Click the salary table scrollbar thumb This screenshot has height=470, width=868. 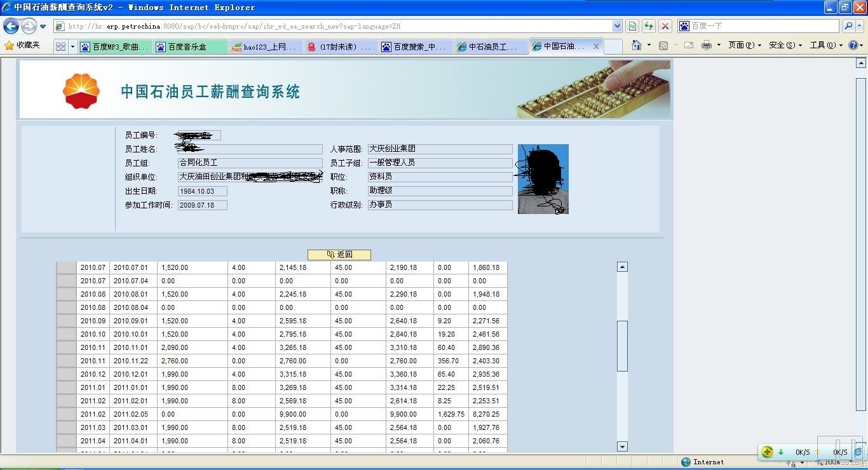tap(622, 346)
